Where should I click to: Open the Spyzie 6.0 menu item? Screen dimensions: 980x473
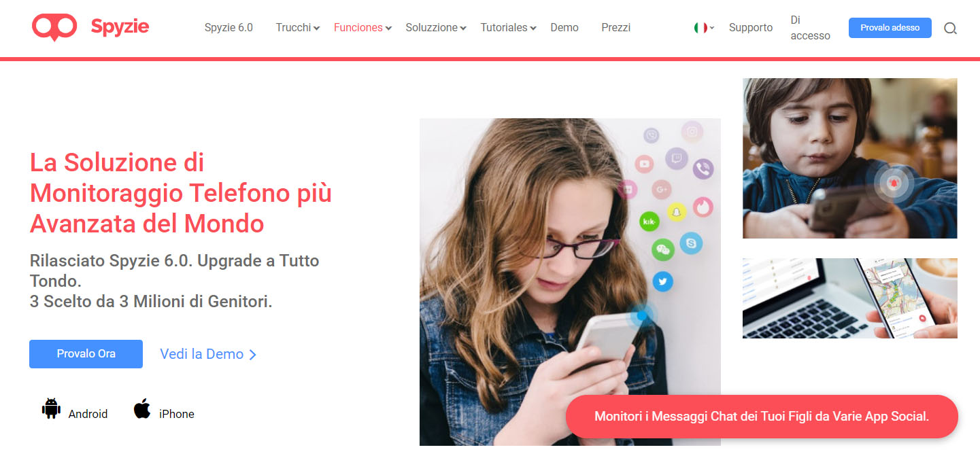click(x=229, y=28)
